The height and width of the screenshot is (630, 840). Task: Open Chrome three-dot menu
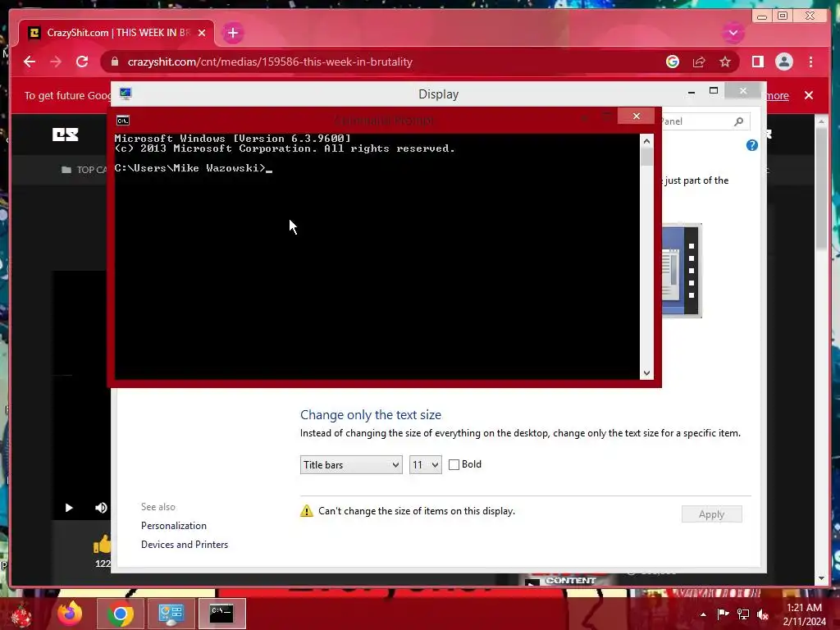click(x=811, y=62)
